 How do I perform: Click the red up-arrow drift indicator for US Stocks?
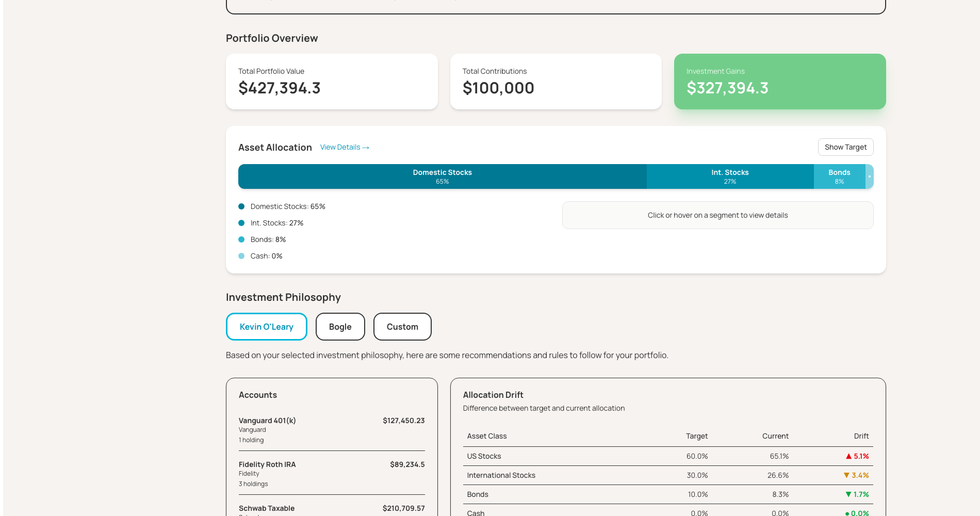tap(847, 456)
